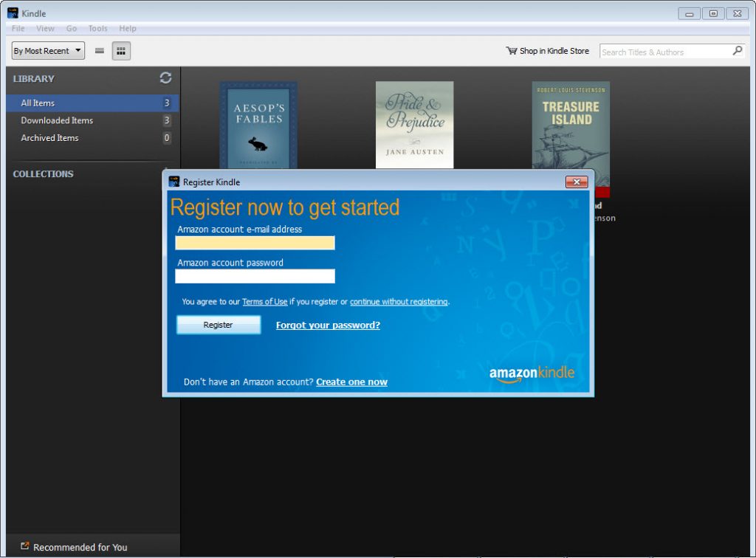Click the search magnifier icon
Image resolution: width=756 pixels, height=558 pixels.
coord(737,51)
